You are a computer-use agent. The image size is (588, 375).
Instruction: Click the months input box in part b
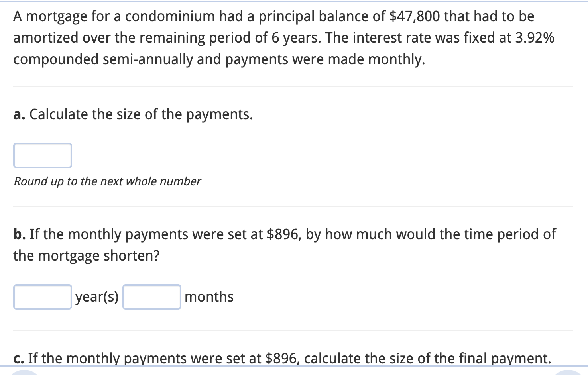(x=151, y=296)
